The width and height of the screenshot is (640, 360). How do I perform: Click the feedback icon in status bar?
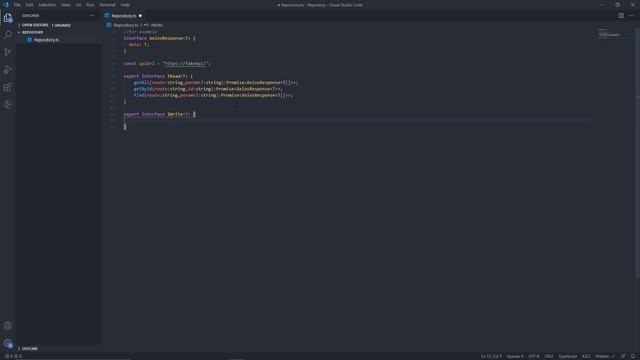pos(623,356)
